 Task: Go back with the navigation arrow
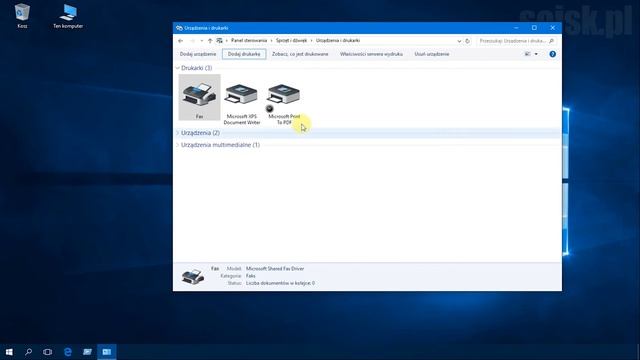[180, 41]
